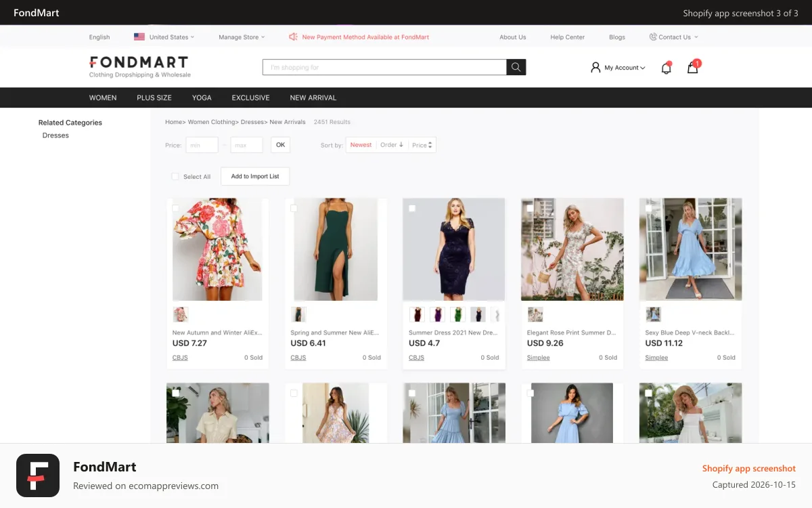Open the YOGA menu

pyautogui.click(x=202, y=98)
